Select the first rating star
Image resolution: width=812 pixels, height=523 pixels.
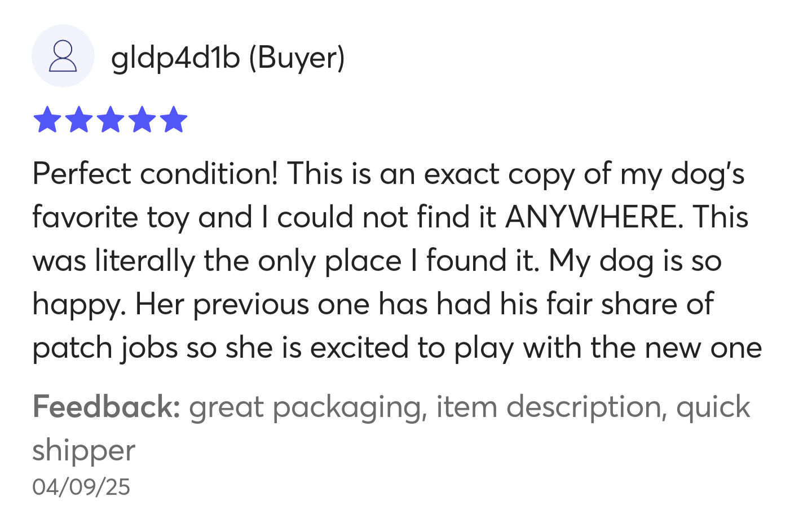click(x=47, y=120)
